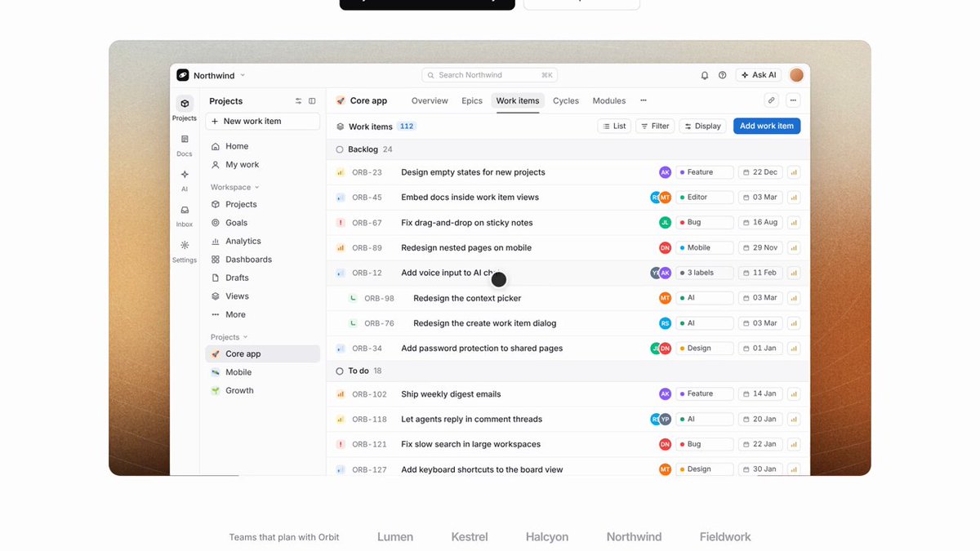Viewport: 980px width, 551px height.
Task: Change the 16 Aug due date
Action: click(x=760, y=222)
